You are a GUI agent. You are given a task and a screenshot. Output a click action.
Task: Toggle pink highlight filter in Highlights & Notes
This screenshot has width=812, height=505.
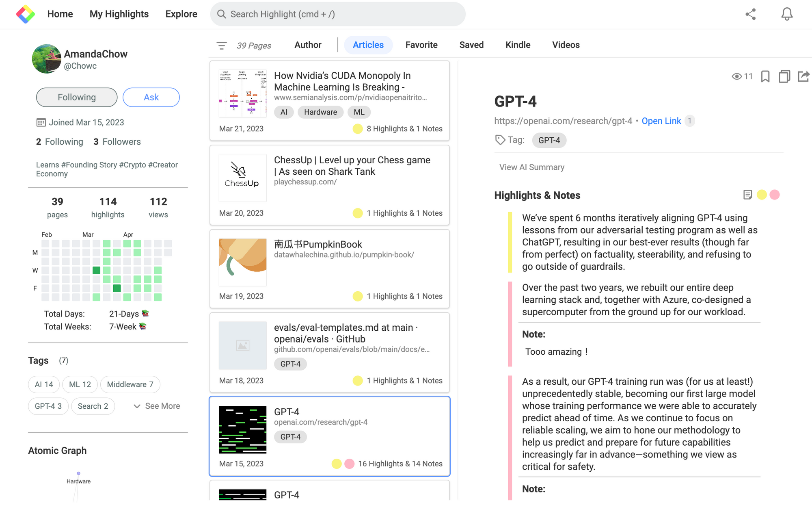775,195
